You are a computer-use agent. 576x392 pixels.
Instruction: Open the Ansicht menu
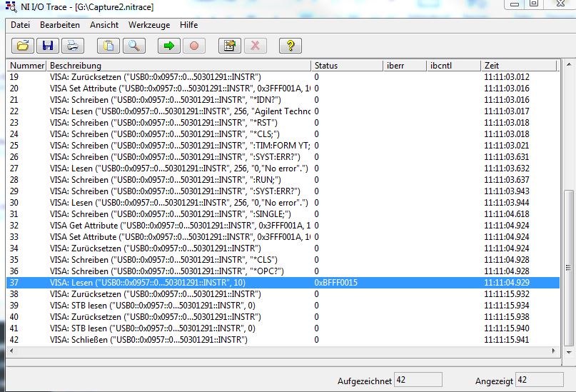point(104,25)
